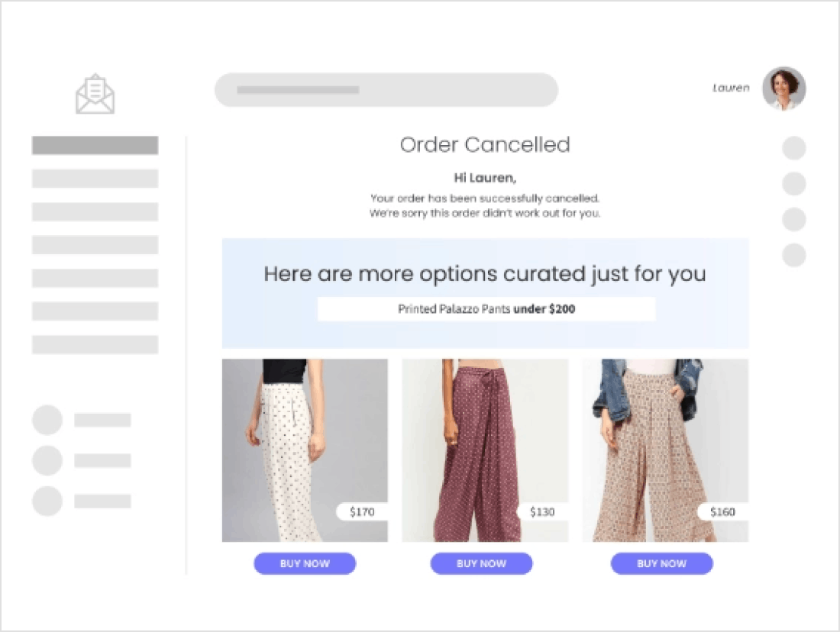This screenshot has height=632, width=840.
Task: Select the highlighted dark sidebar menu item
Action: coord(95,145)
